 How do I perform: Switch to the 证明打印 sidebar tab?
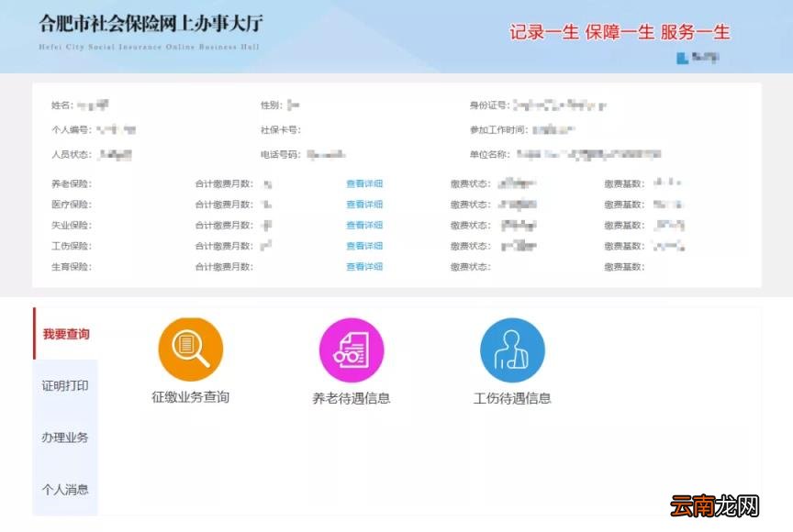(66, 386)
